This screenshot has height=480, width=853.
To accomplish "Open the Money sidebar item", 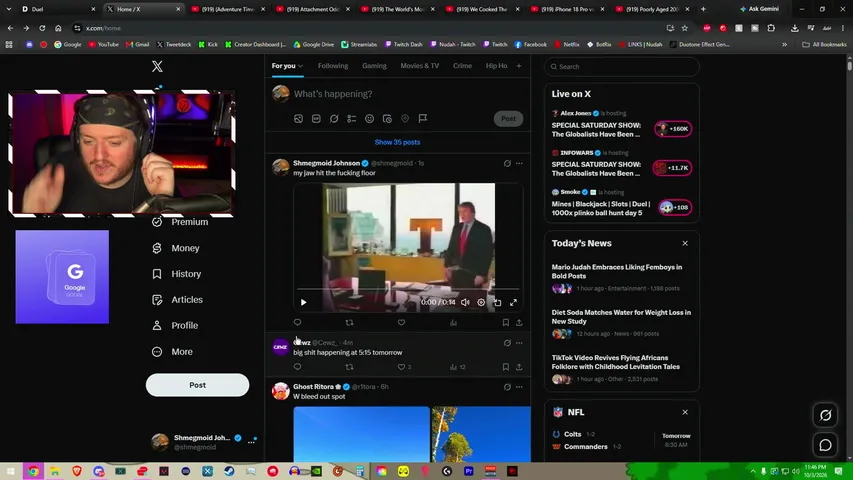I will (x=176, y=248).
